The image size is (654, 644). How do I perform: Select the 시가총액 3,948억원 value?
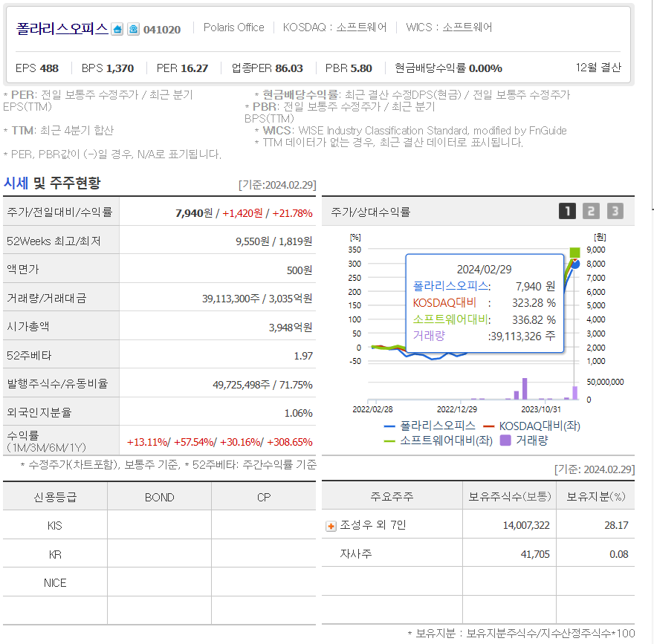tap(291, 328)
